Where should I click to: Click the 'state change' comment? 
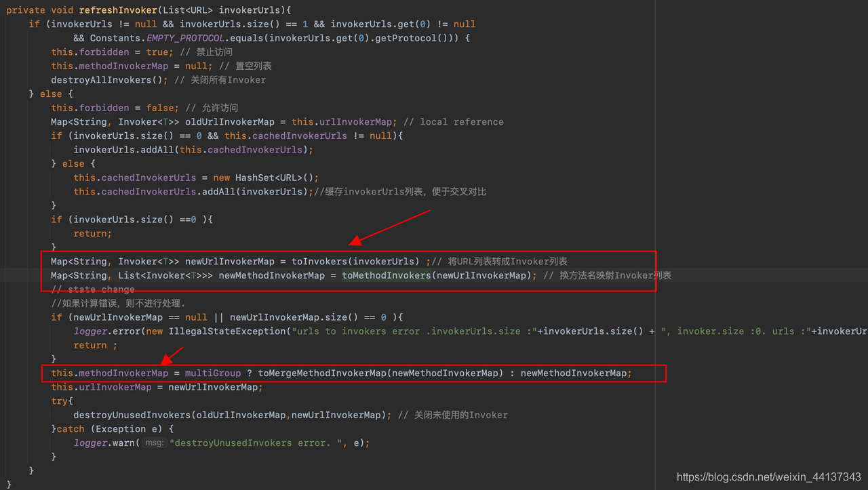click(93, 289)
